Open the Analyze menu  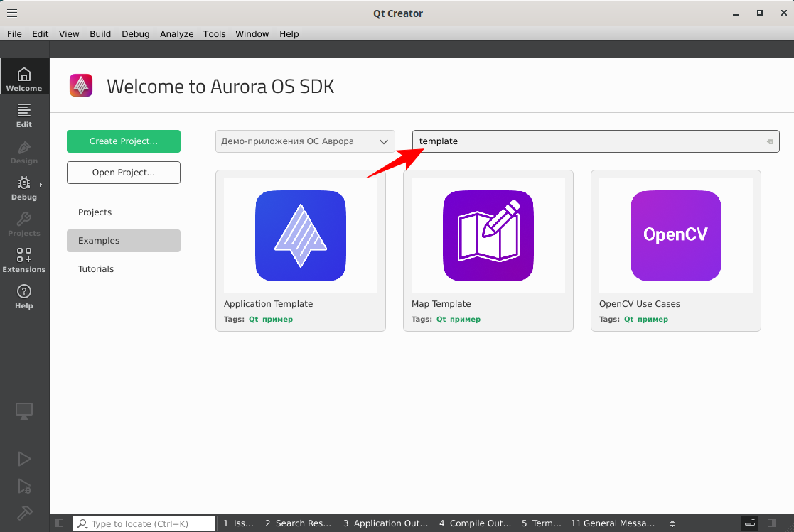click(x=177, y=34)
